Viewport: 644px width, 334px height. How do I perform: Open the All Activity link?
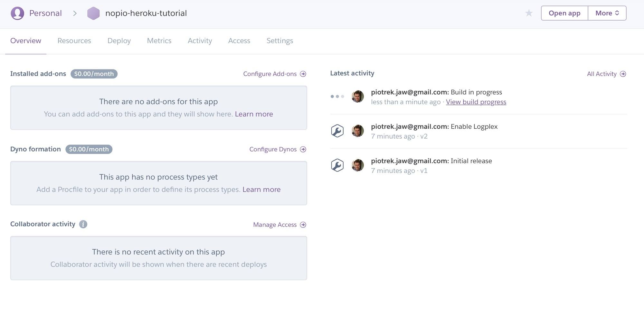point(601,74)
